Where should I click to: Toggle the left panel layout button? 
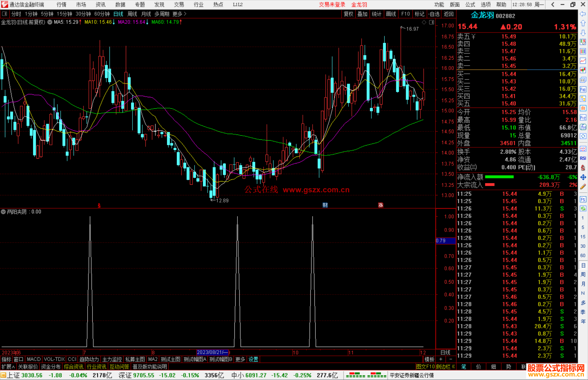pyautogui.click(x=5, y=14)
